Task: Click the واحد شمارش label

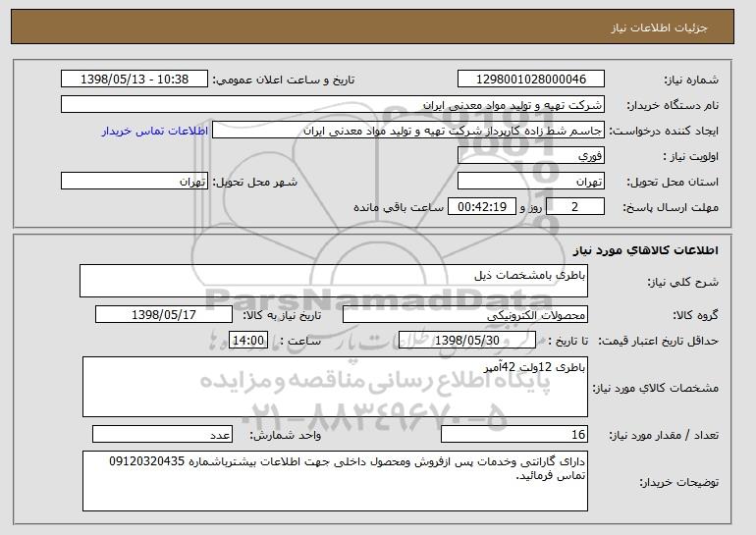Action: click(x=285, y=435)
